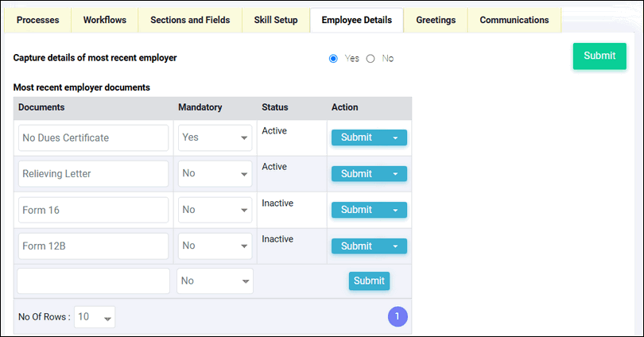Screen dimensions: 644x337
Task: Expand Mandatory dropdown for Form 12B
Action: coord(215,246)
